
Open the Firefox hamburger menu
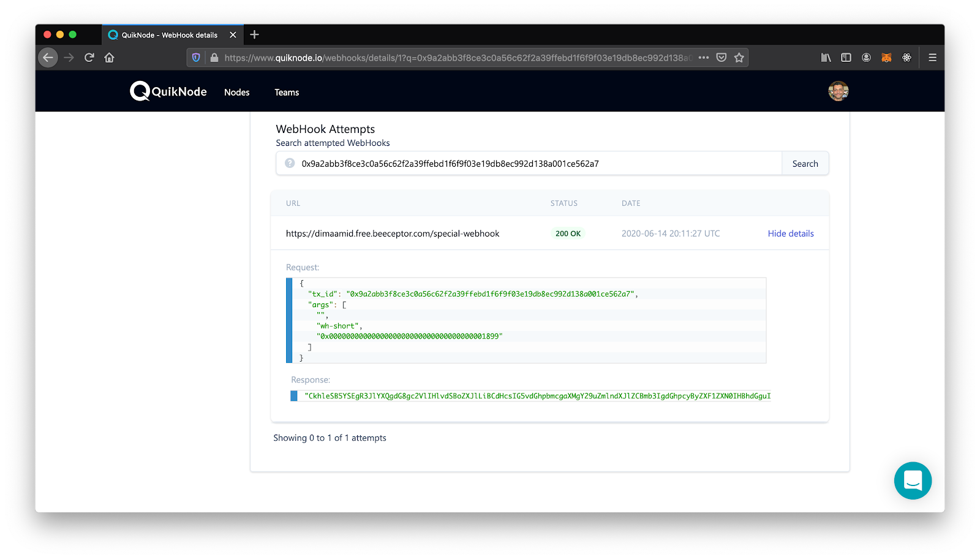(x=932, y=58)
